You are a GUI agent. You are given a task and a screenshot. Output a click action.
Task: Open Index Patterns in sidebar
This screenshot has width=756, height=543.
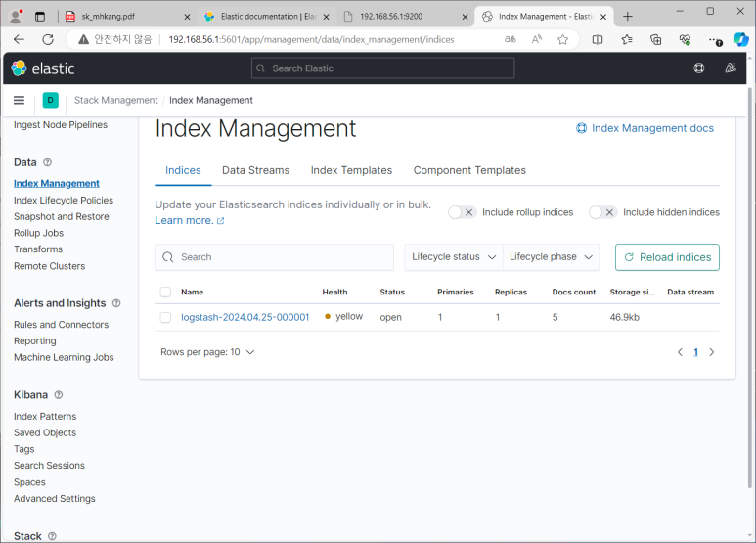45,416
